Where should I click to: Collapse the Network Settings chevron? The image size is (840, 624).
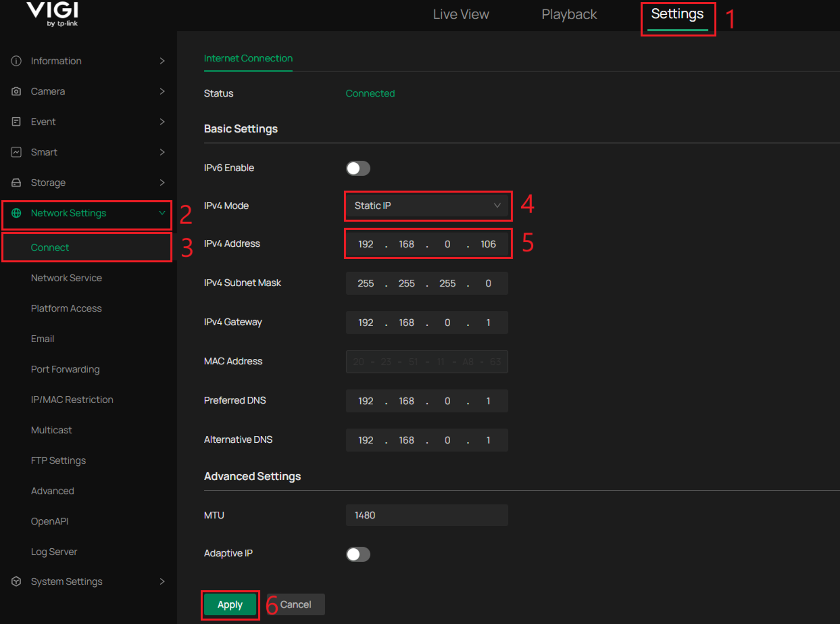tap(162, 213)
